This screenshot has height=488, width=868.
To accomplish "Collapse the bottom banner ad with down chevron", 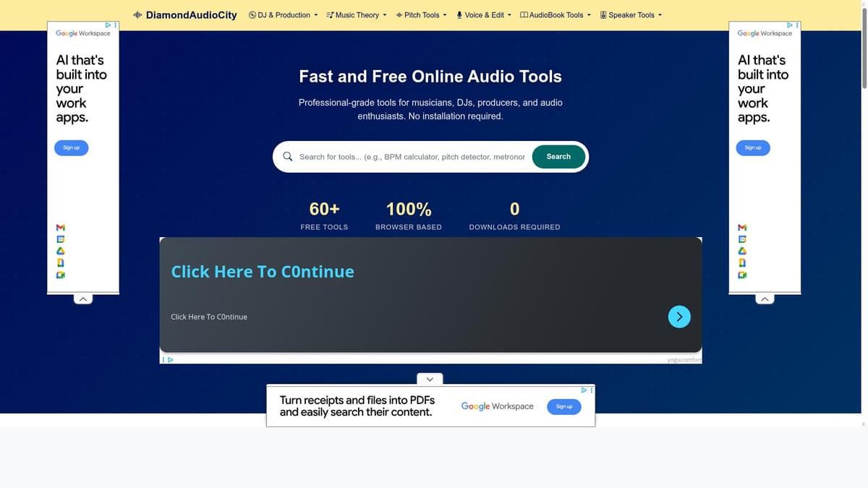I will tap(430, 379).
